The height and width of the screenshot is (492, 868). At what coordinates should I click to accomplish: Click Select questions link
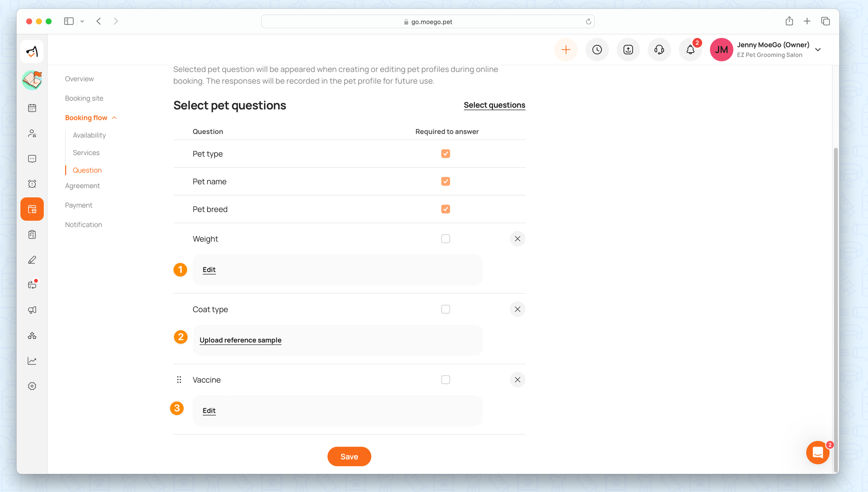[494, 105]
